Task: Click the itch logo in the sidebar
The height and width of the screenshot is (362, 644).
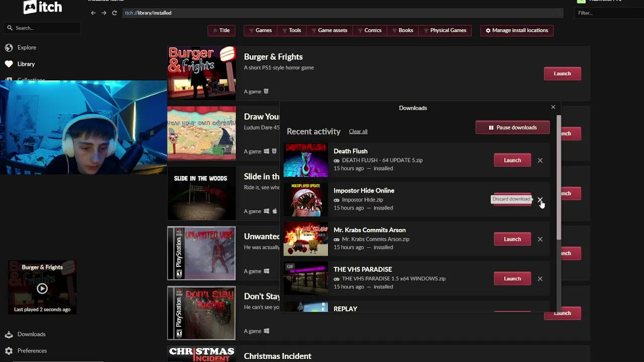Action: tap(42, 7)
